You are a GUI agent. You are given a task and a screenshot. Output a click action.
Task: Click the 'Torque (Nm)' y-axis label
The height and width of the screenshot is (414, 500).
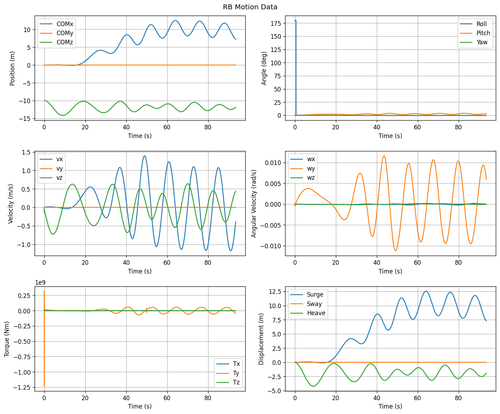tap(7, 339)
